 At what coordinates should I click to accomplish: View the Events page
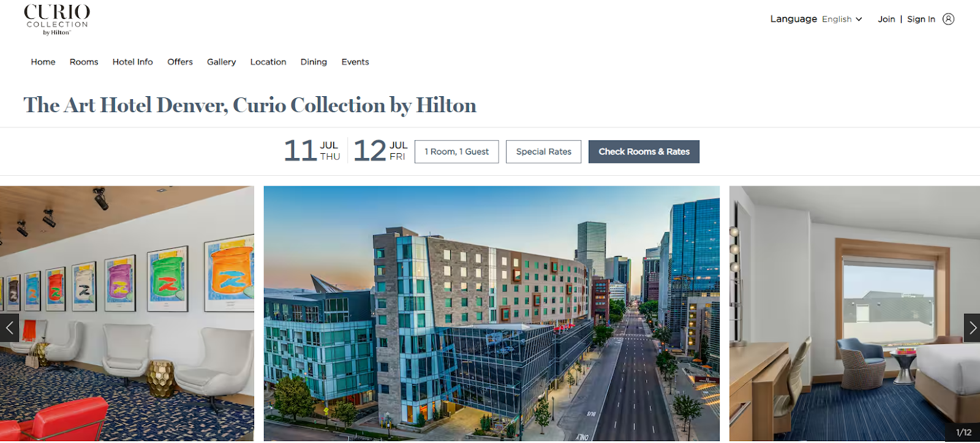coord(355,62)
